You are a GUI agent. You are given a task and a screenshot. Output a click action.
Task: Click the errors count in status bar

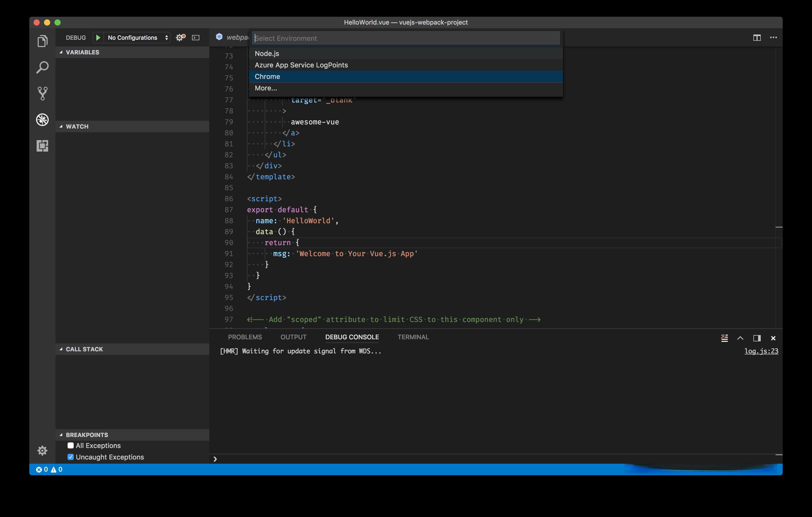42,469
